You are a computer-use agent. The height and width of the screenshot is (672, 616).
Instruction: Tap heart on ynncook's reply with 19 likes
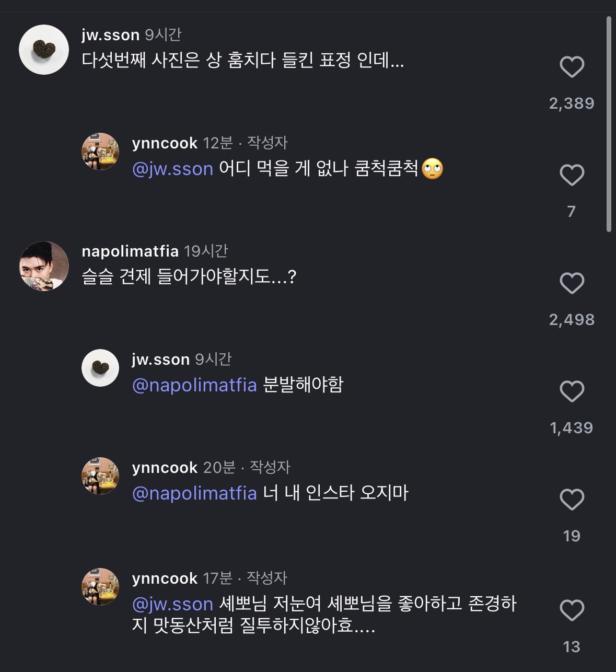click(x=572, y=500)
